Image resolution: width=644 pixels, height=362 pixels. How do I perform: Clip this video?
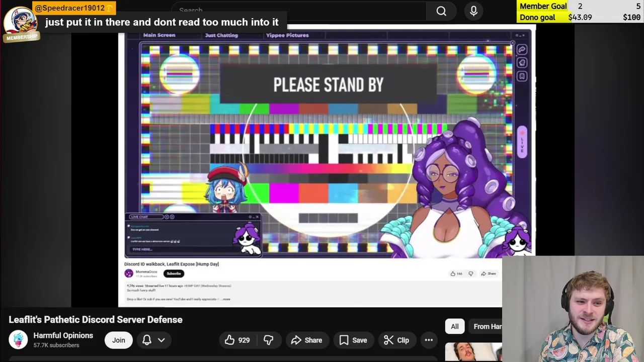click(x=396, y=340)
